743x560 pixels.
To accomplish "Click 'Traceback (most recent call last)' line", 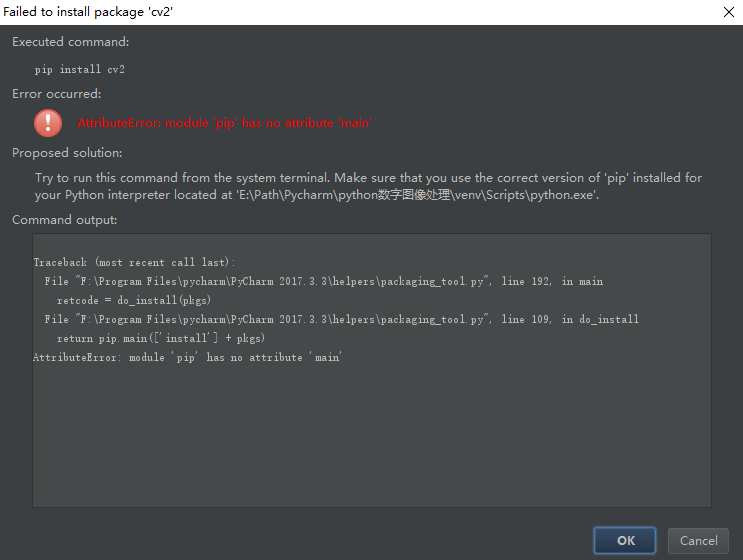I will pos(134,262).
